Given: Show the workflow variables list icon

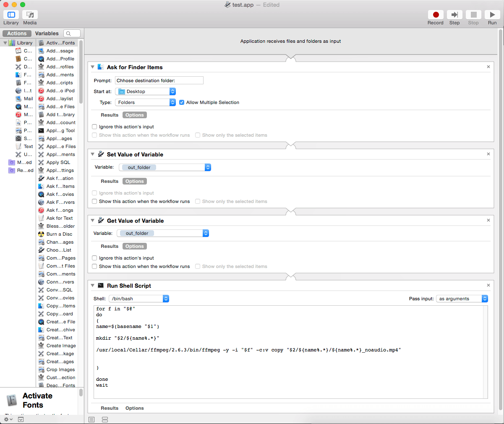Looking at the screenshot, I should coord(105,419).
